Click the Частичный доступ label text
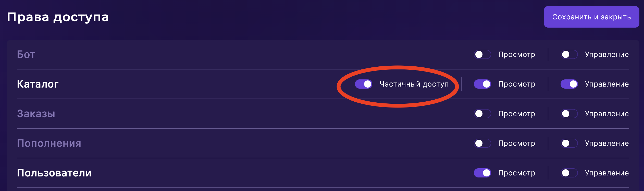644x191 pixels. click(414, 84)
